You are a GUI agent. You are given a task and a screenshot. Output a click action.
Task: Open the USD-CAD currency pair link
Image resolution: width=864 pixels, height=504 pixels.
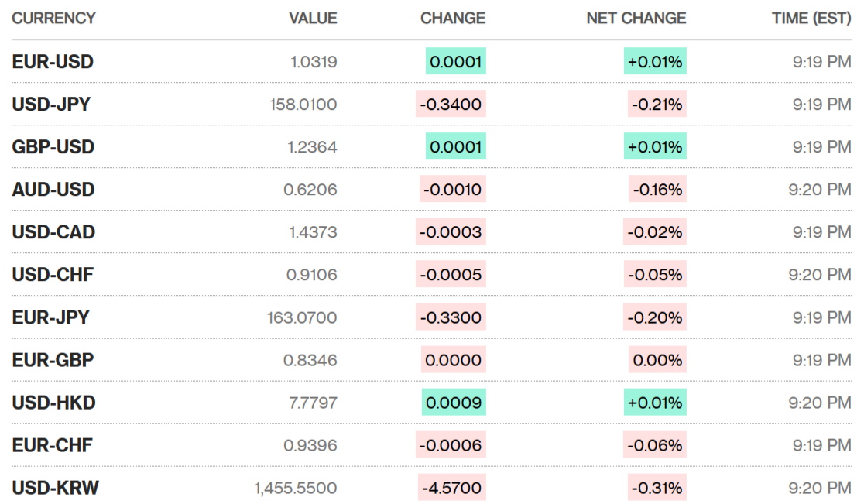(x=53, y=232)
